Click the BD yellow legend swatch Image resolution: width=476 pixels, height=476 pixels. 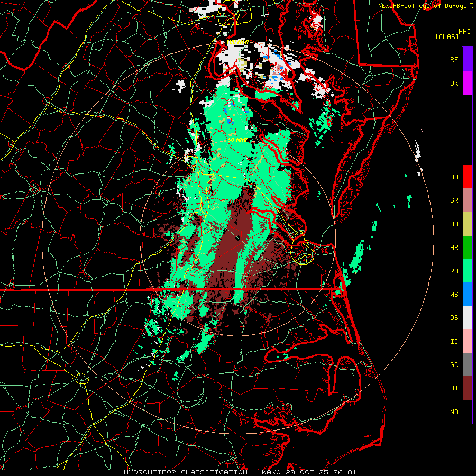(467, 224)
